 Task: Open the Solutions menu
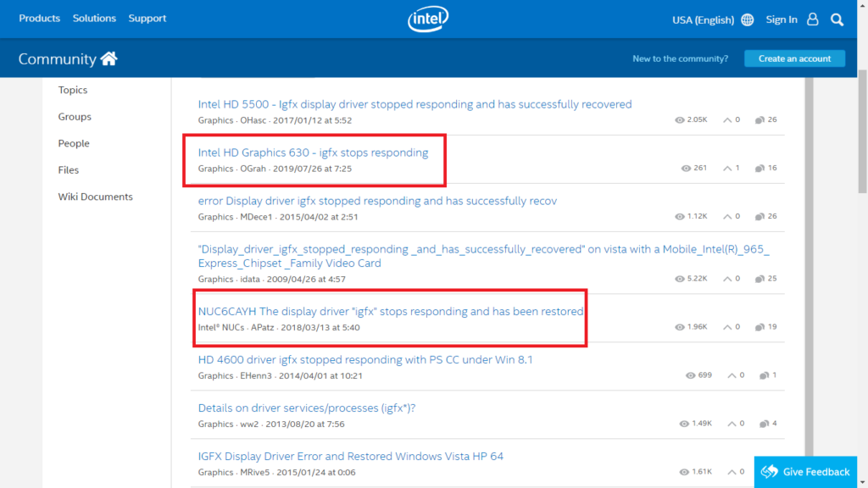(94, 19)
